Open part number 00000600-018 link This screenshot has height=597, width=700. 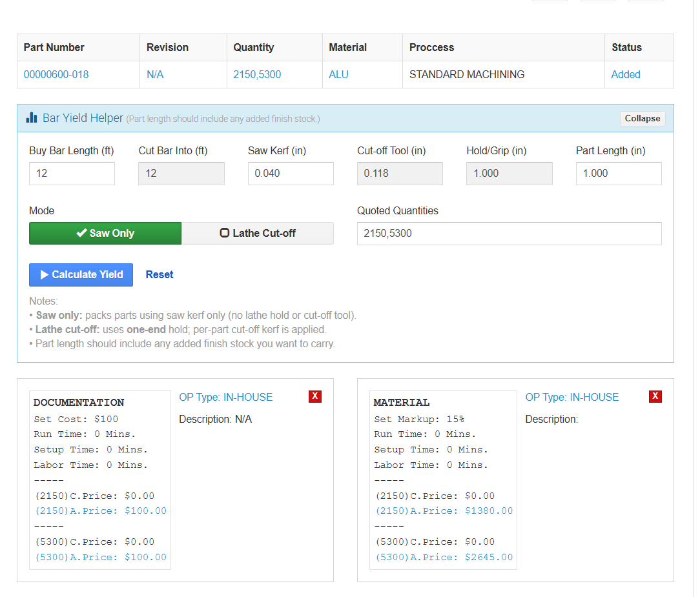coord(56,74)
